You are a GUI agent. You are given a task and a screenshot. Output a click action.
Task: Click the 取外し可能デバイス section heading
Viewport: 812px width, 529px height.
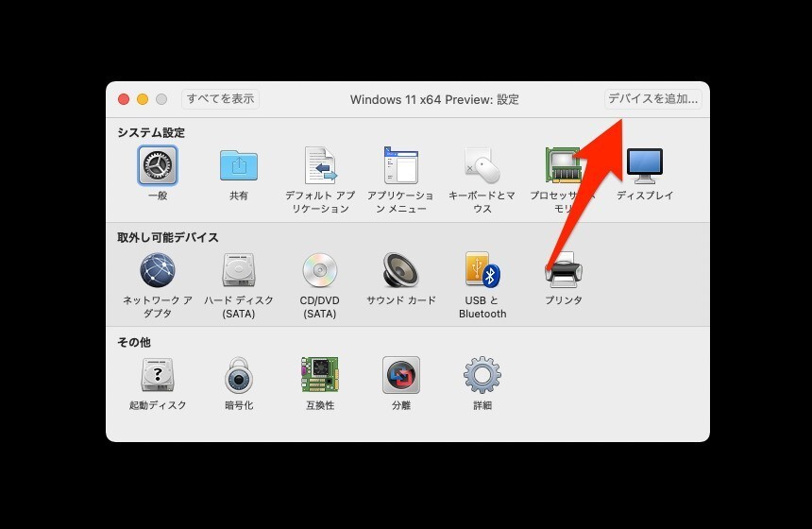coord(168,237)
